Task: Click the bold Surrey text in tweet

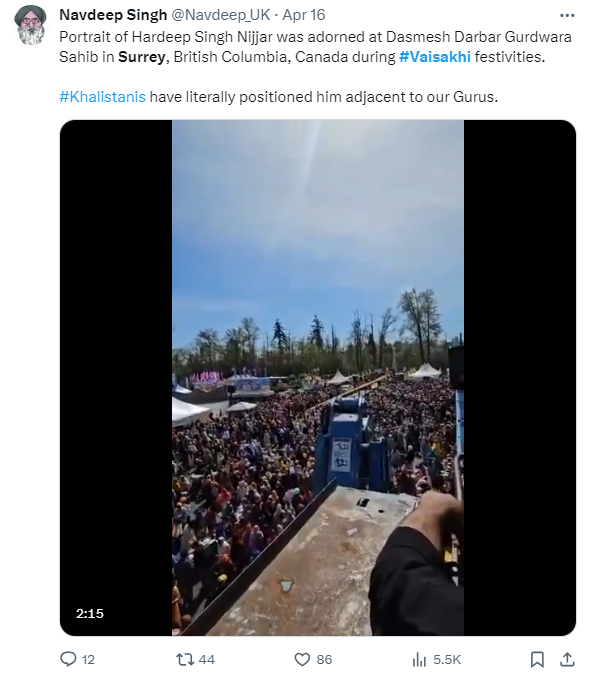Action: pyautogui.click(x=142, y=57)
